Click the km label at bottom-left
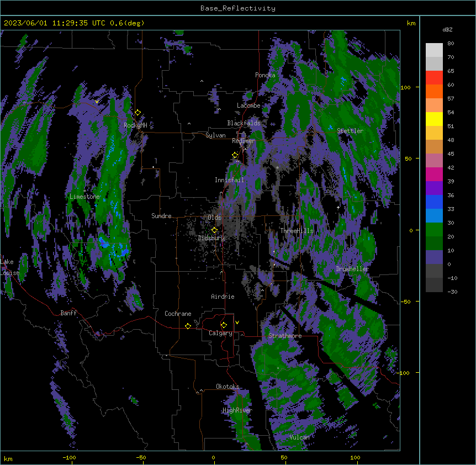Viewport: 476px width, 465px height. click(x=8, y=458)
